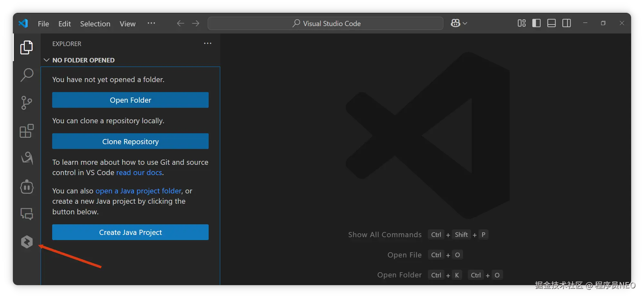The height and width of the screenshot is (298, 644).
Task: Open the Search view in activity bar
Action: click(27, 75)
